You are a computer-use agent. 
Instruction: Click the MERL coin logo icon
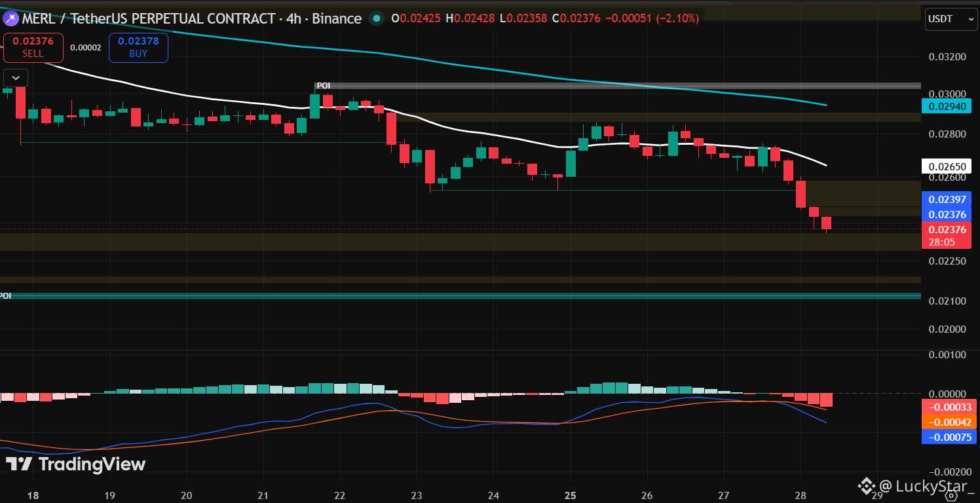pos(10,19)
